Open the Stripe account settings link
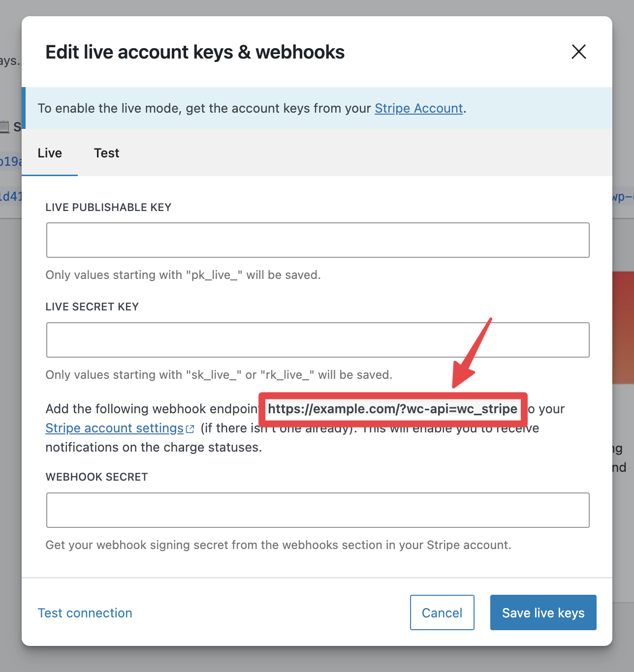Screen dimensions: 634x672 (x=113, y=428)
